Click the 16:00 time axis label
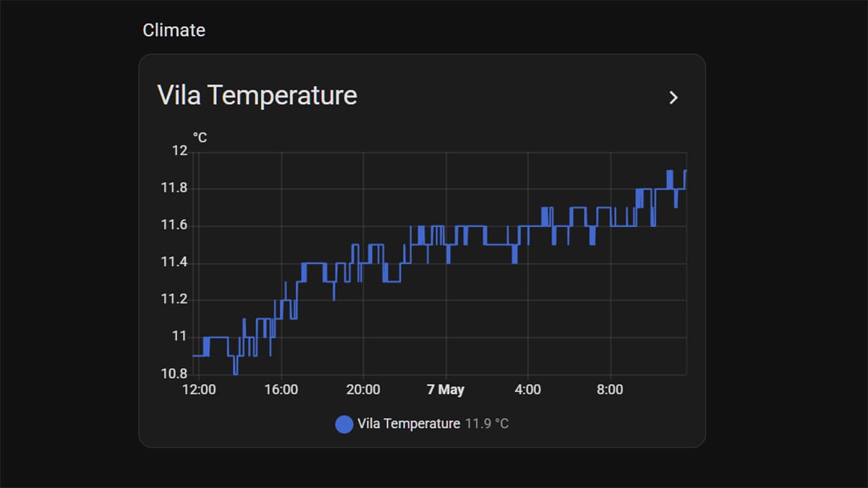Viewport: 868px width, 488px height. [x=281, y=390]
